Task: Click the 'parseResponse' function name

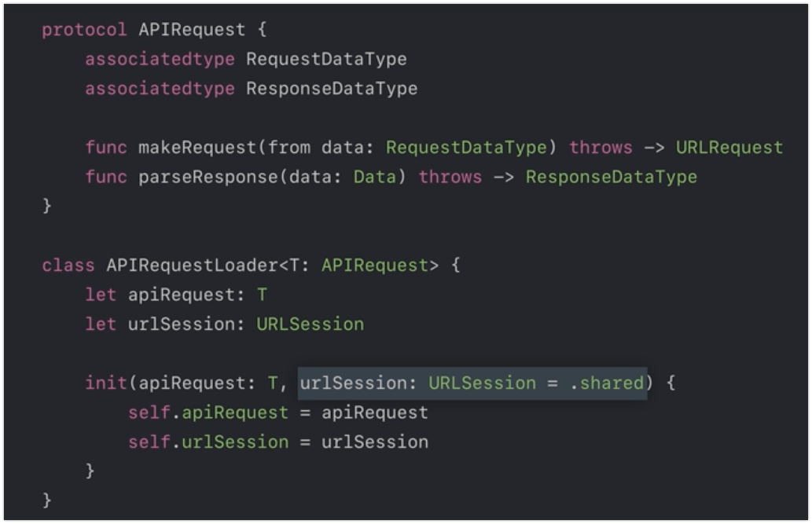Action: pyautogui.click(x=208, y=177)
